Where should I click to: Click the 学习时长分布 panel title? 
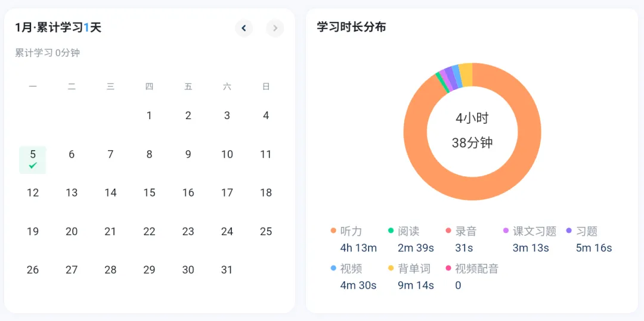click(351, 27)
